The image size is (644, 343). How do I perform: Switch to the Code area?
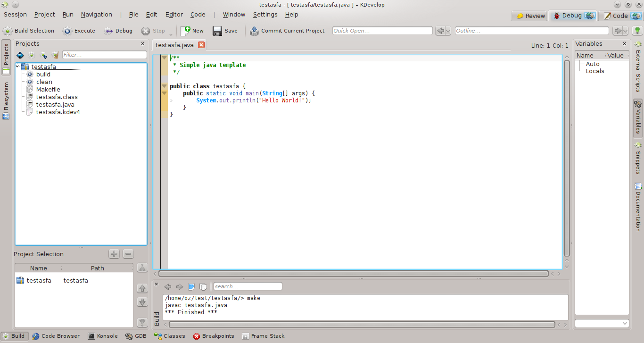pos(621,16)
